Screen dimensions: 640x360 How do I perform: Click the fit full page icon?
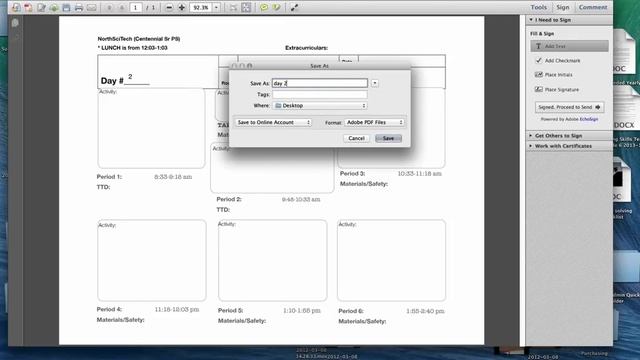[x=246, y=7]
